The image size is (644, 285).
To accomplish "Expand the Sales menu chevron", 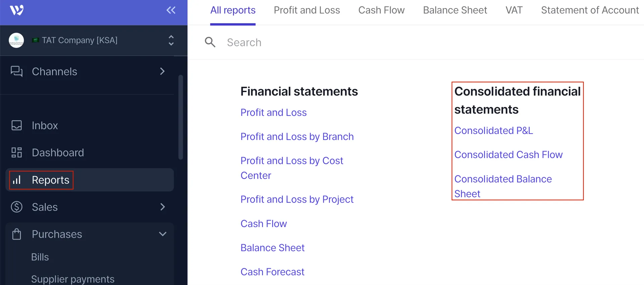I will [x=163, y=207].
